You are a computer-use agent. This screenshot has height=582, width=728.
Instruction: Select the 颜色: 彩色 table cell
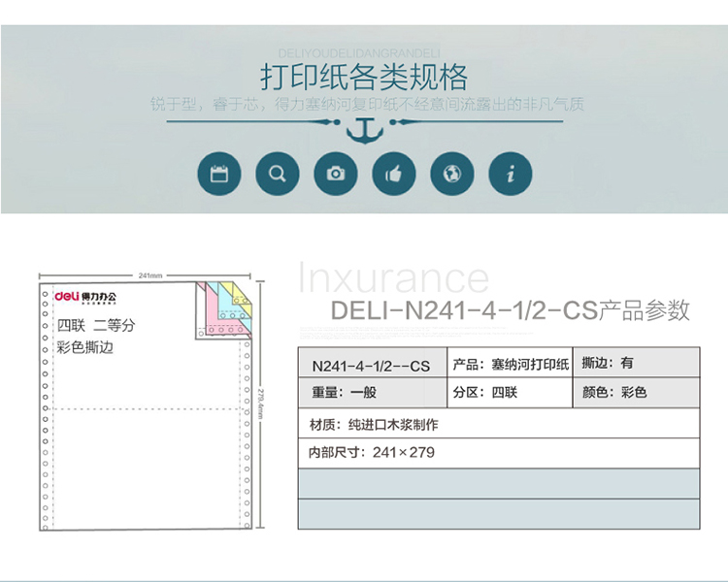click(x=636, y=393)
